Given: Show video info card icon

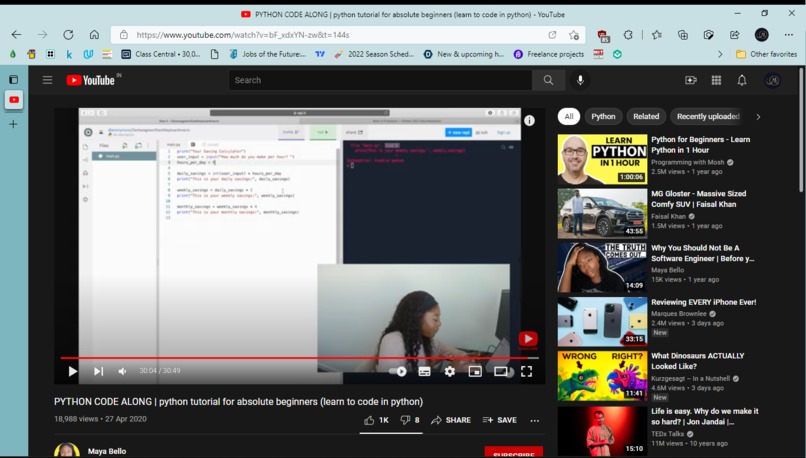Looking at the screenshot, I should [x=529, y=120].
